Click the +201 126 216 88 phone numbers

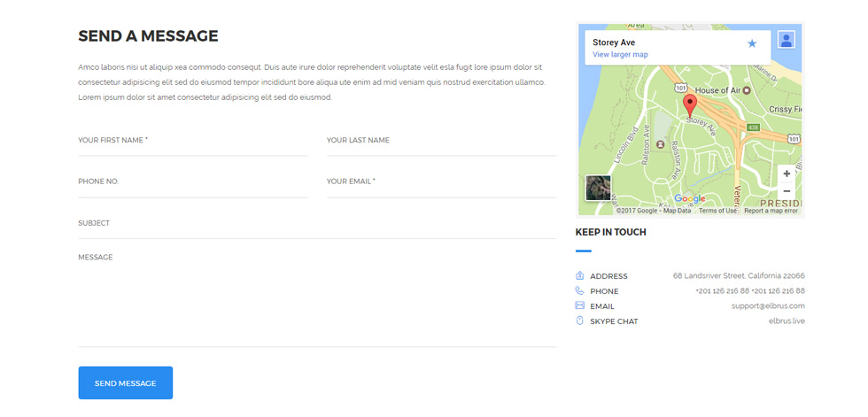pos(750,291)
